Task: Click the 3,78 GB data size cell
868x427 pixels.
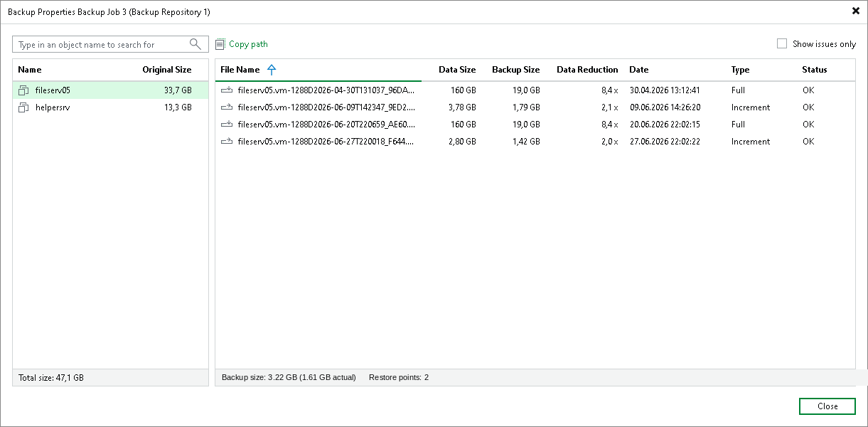Action: coord(462,107)
